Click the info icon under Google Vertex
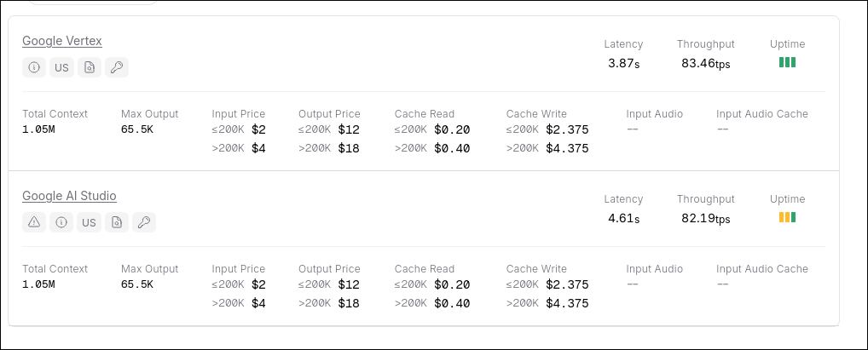868x350 pixels. pos(34,68)
